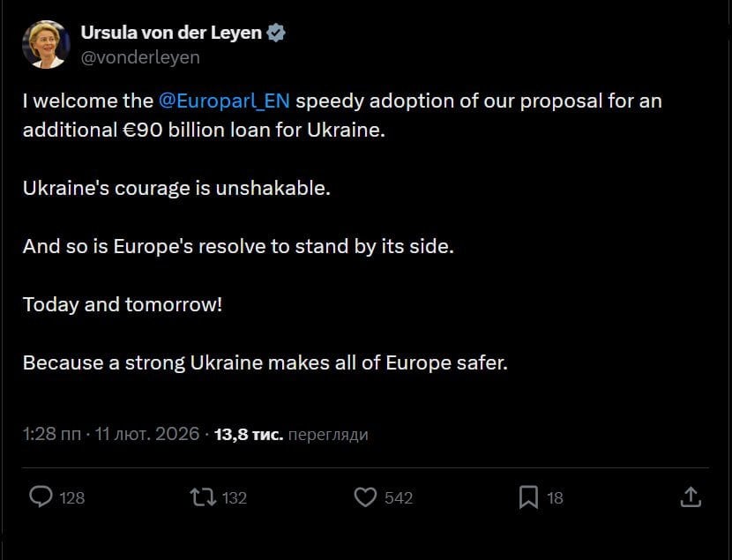The width and height of the screenshot is (732, 560).
Task: Click the 18 bookmarks count
Action: (x=555, y=498)
